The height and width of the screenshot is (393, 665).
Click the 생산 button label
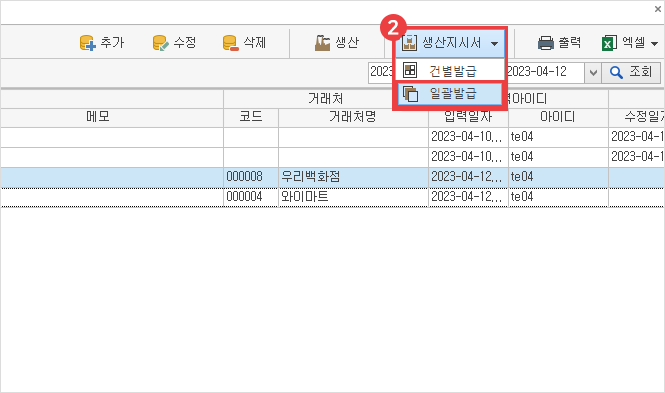(347, 43)
